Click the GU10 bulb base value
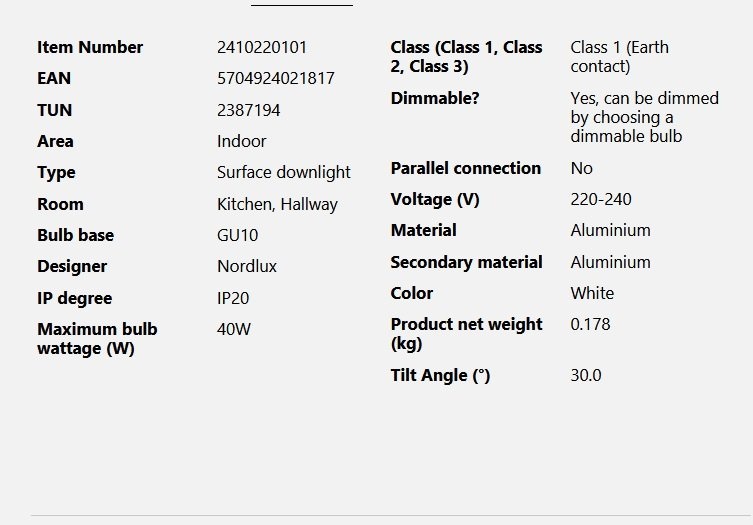 click(237, 235)
